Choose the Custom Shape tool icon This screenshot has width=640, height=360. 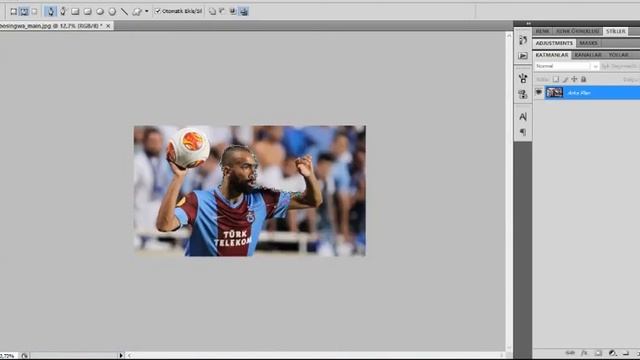pyautogui.click(x=137, y=11)
